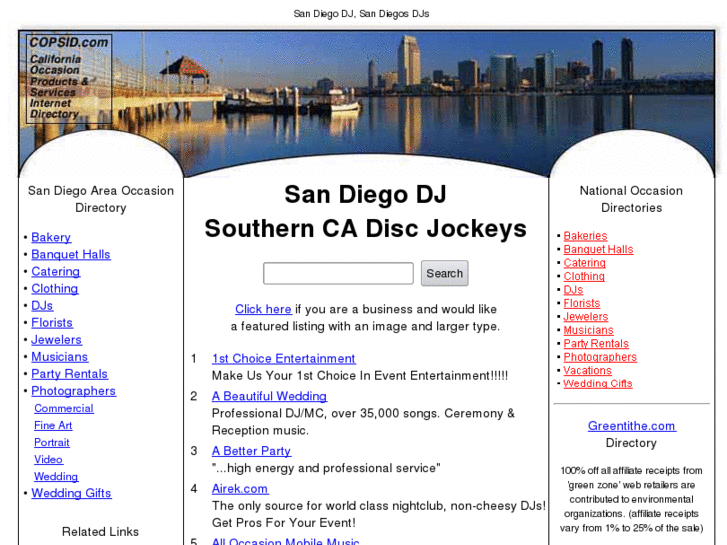727x545 pixels.
Task: Open the national Photographers directory
Action: point(600,357)
